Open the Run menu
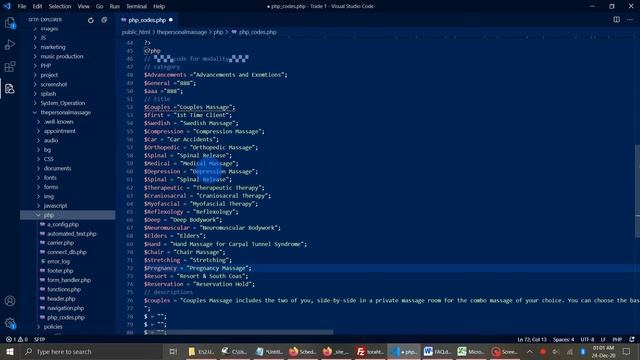The height and width of the screenshot is (360, 640). tap(115, 6)
